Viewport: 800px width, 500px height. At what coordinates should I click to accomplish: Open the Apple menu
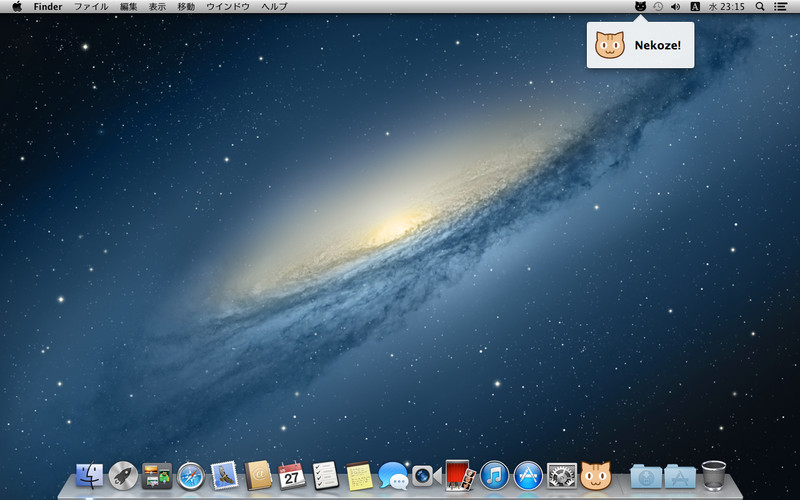[x=17, y=7]
